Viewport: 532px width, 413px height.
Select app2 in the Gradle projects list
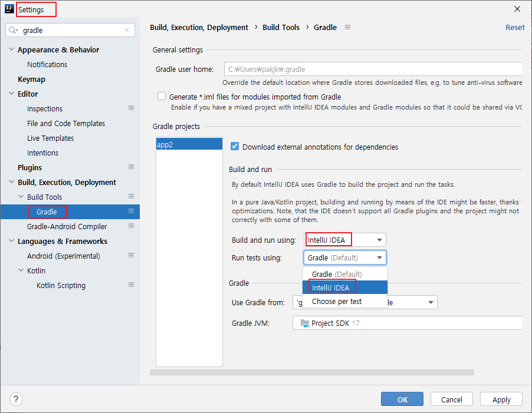[189, 145]
